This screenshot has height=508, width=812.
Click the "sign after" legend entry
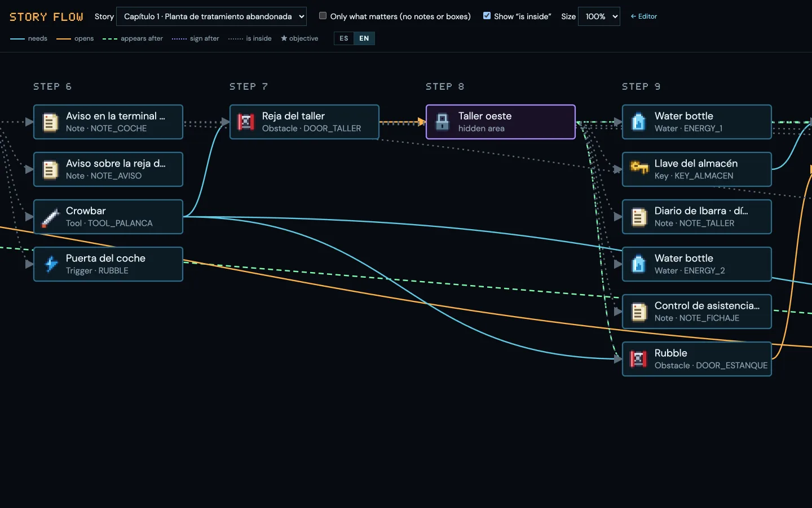[195, 38]
